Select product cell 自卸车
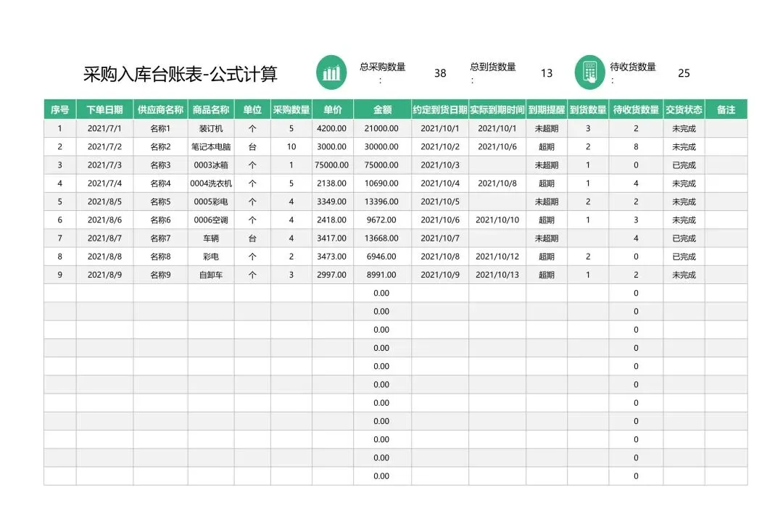Image resolution: width=783 pixels, height=532 pixels. click(211, 275)
